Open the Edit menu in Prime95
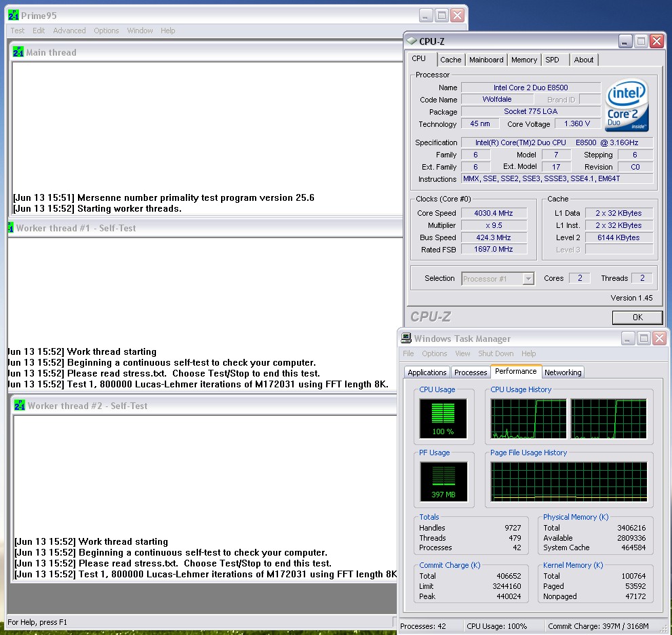This screenshot has height=635, width=672. tap(39, 31)
